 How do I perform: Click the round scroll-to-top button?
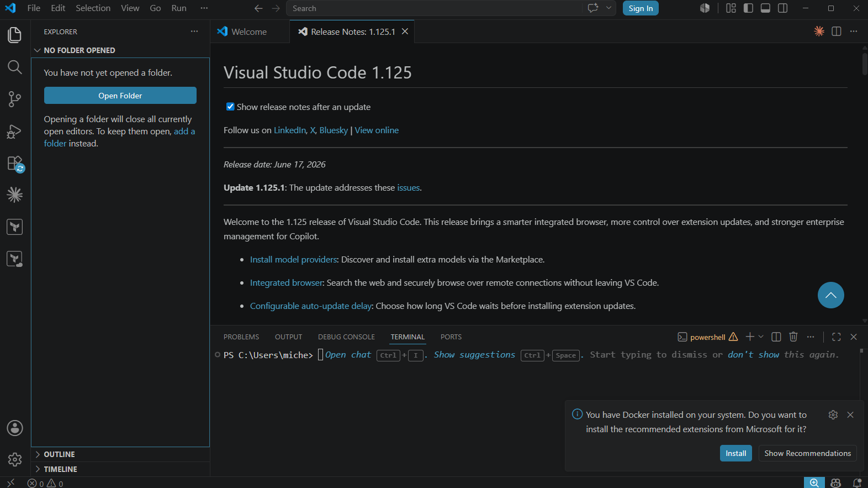(830, 295)
